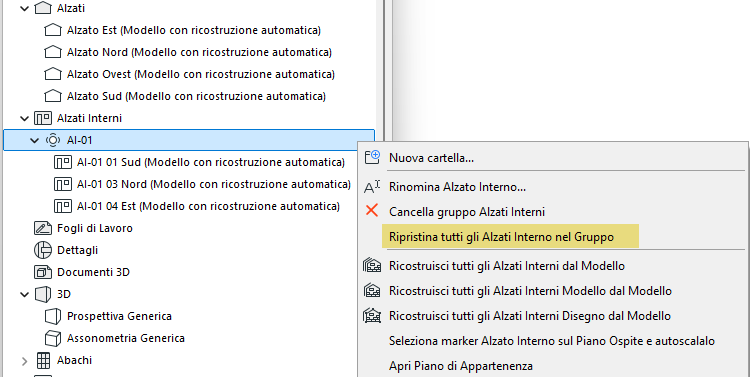Click the Alzato Nord elevation icon
The image size is (750, 377).
[x=53, y=52]
